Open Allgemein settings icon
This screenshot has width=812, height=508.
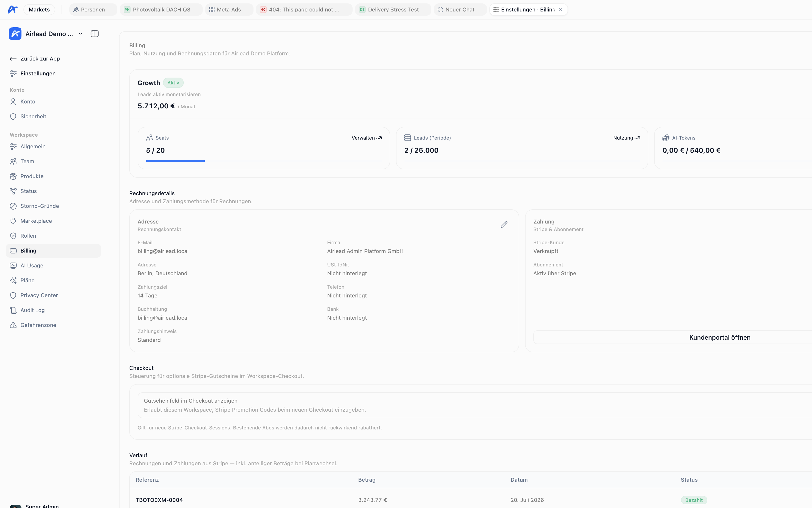[13, 146]
